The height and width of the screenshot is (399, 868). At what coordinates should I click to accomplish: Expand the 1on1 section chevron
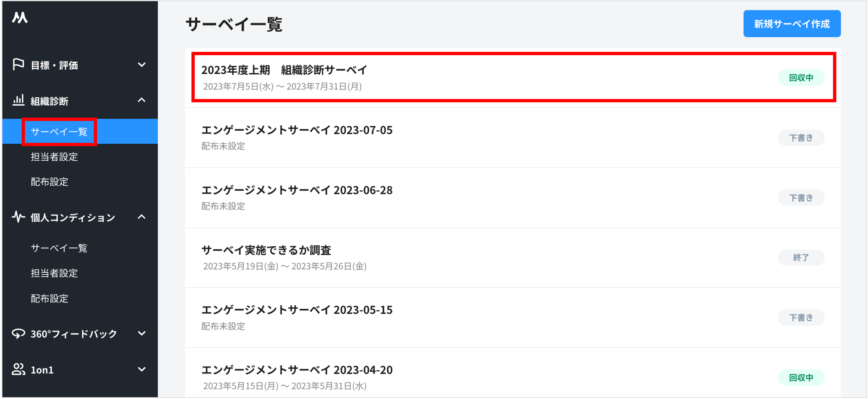click(142, 369)
